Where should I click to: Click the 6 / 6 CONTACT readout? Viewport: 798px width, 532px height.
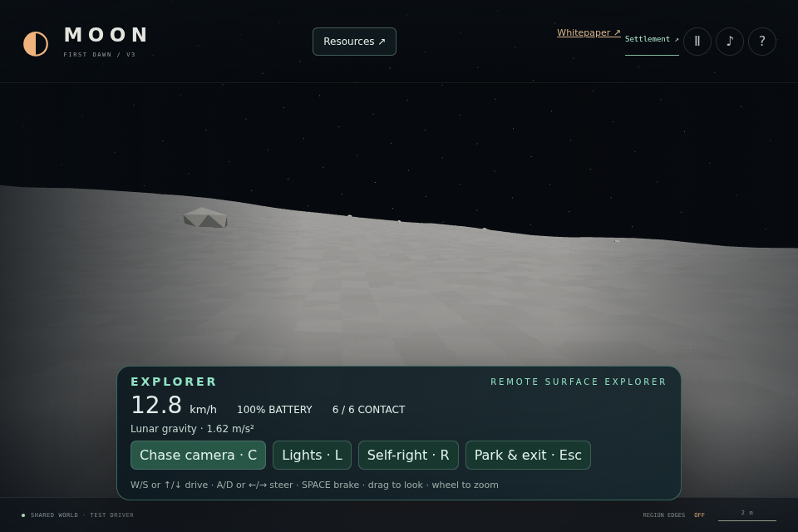pos(368,410)
